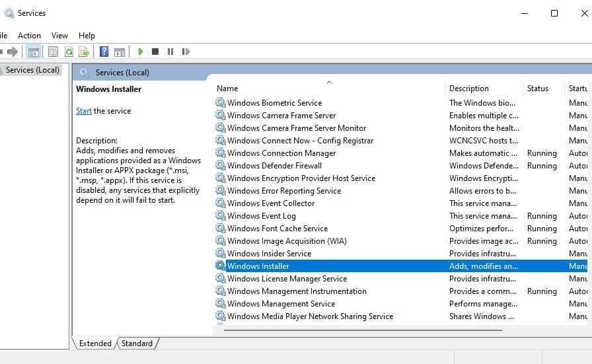Click description 'Performs manage...' cell
Viewport: 592px width, 364px height.
coord(483,304)
